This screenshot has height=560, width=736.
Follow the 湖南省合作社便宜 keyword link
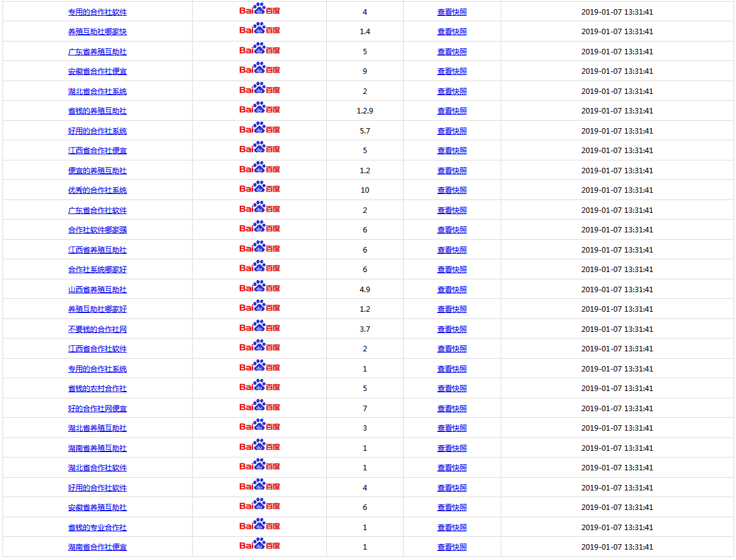98,547
